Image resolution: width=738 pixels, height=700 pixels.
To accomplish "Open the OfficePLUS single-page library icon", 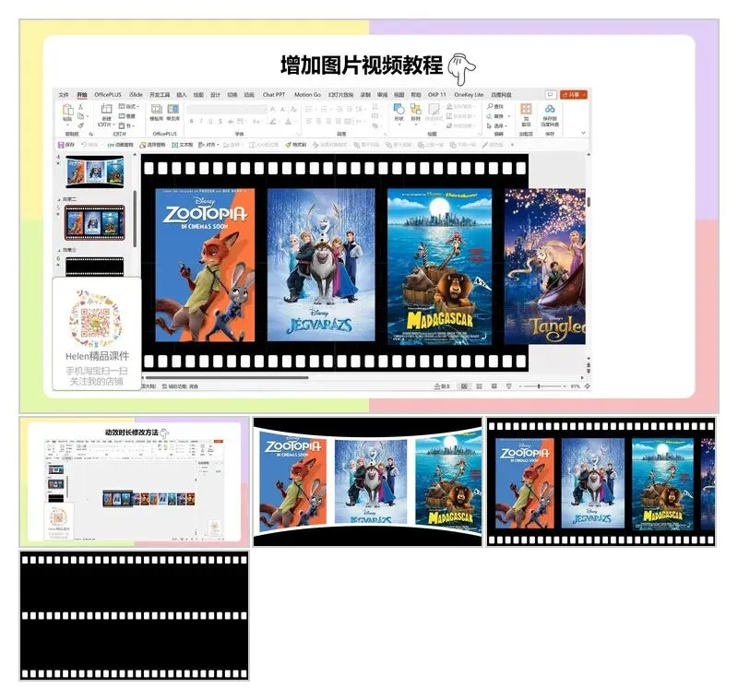I will (173, 109).
